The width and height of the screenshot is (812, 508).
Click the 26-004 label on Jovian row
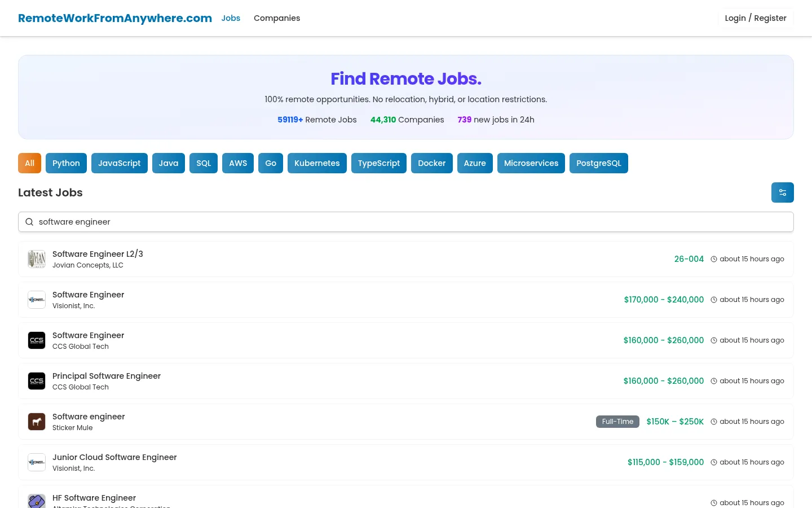click(x=689, y=259)
